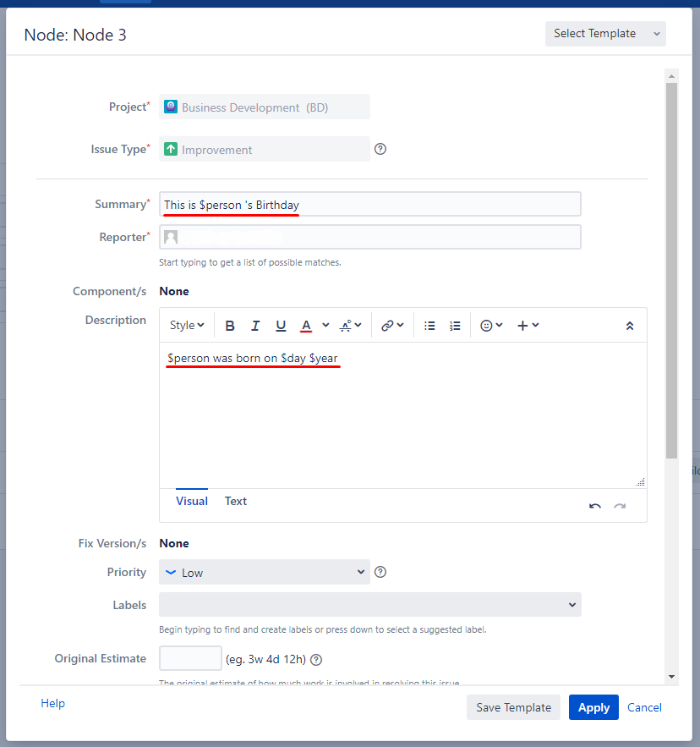Open the Priority dropdown showing Low
This screenshot has height=747, width=700.
point(265,573)
